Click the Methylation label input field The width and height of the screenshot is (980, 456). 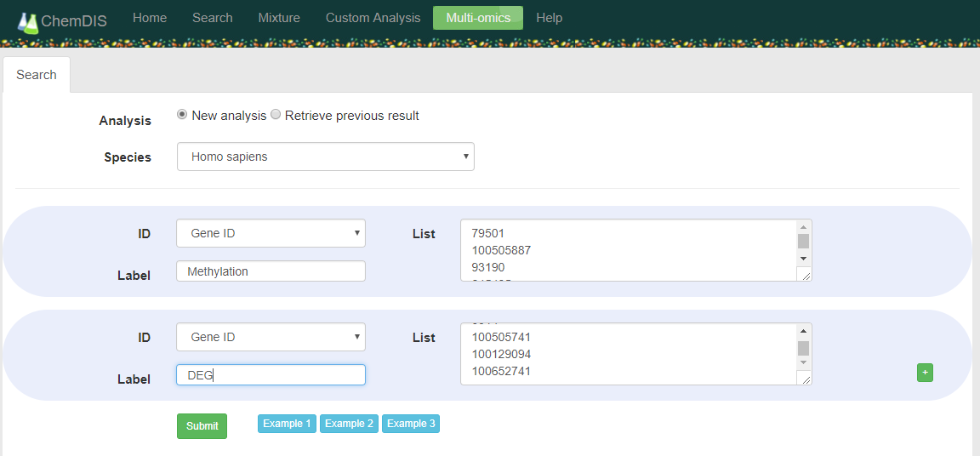pyautogui.click(x=271, y=271)
